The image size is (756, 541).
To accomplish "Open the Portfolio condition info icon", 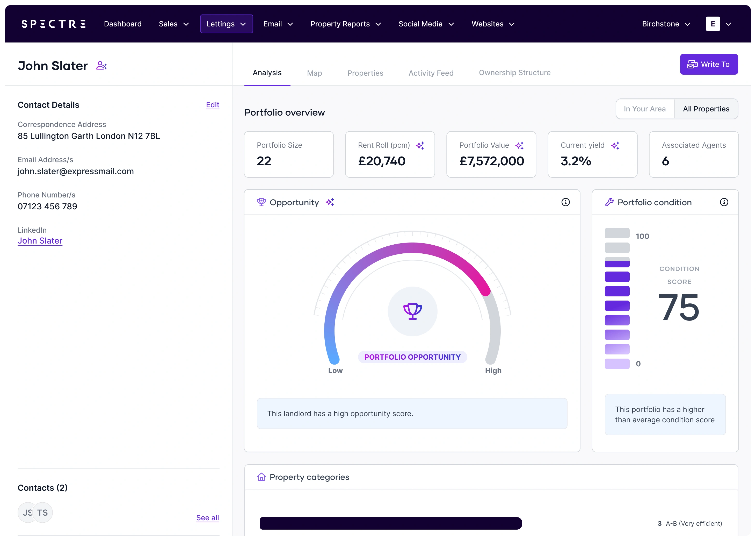I will pos(724,202).
